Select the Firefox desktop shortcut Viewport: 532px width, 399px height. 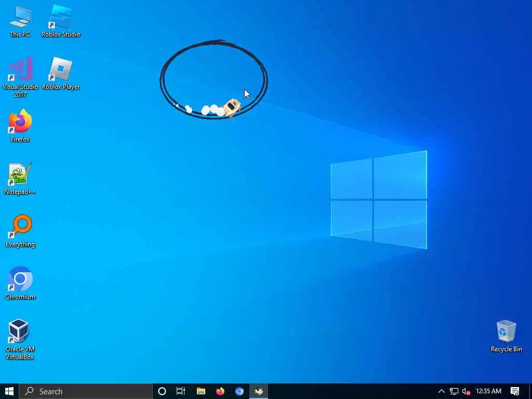(x=20, y=126)
